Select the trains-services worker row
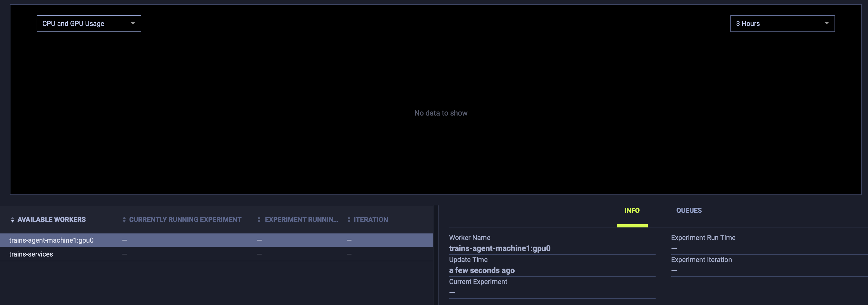The height and width of the screenshot is (305, 868). tap(31, 254)
